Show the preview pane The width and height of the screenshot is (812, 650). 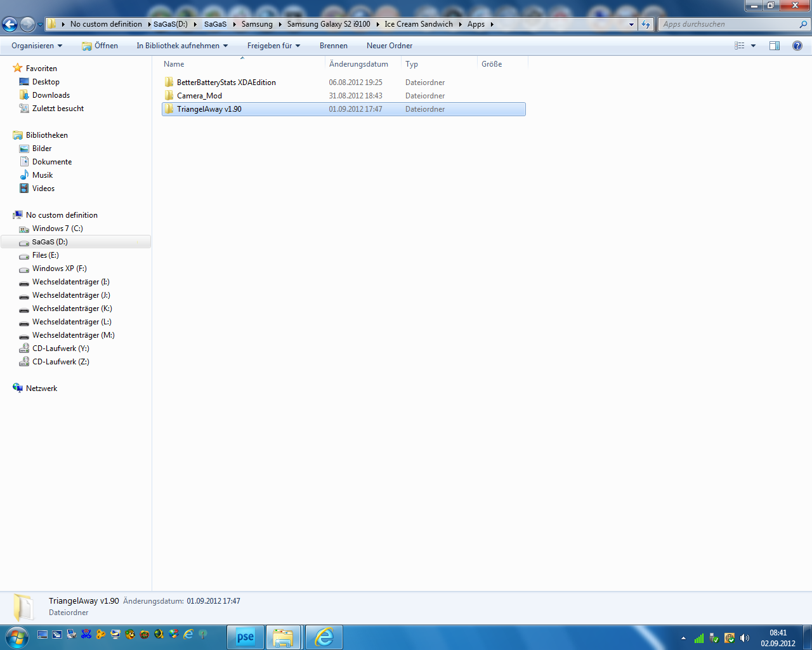click(x=775, y=46)
